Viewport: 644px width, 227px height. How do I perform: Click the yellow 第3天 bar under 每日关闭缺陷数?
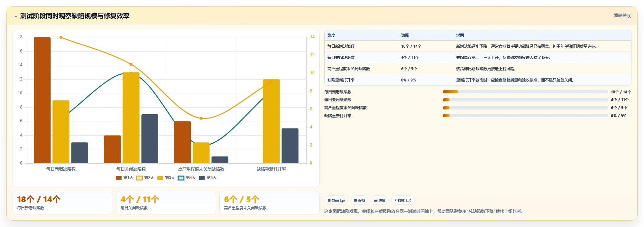pos(131,118)
